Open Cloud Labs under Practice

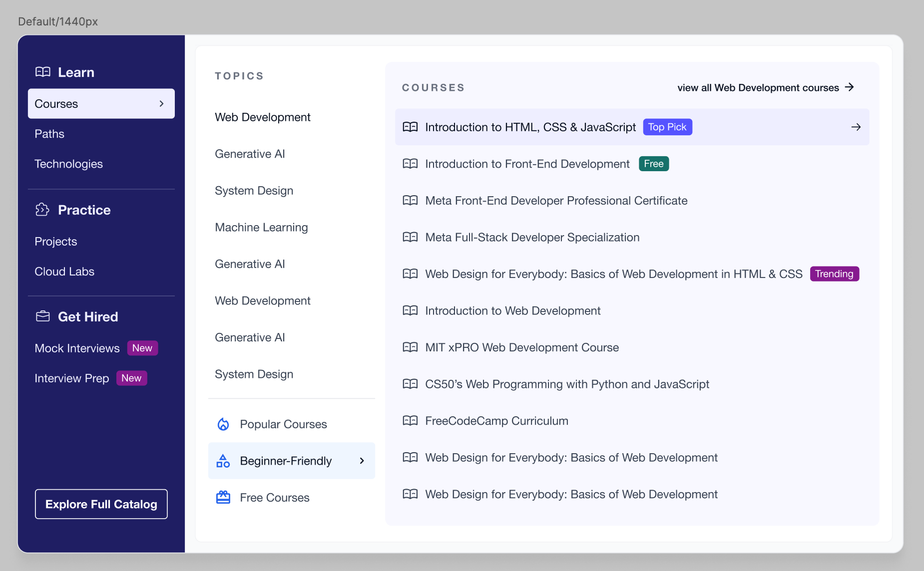pos(64,272)
